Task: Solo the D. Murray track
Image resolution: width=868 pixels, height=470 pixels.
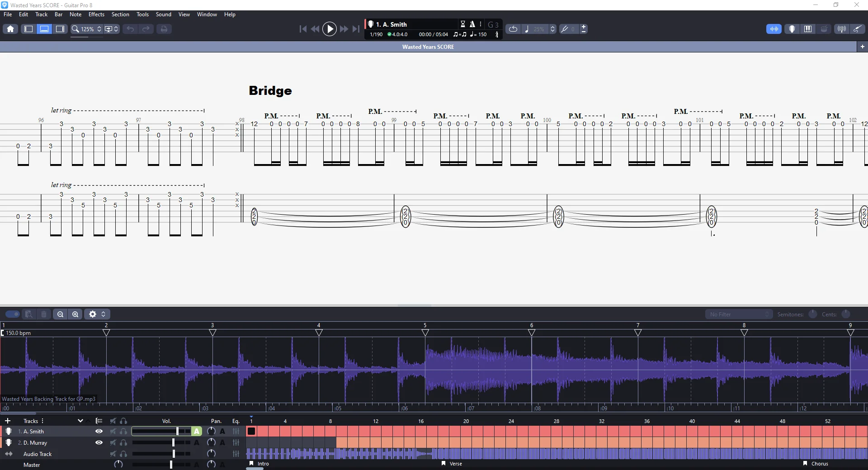Action: pos(123,443)
